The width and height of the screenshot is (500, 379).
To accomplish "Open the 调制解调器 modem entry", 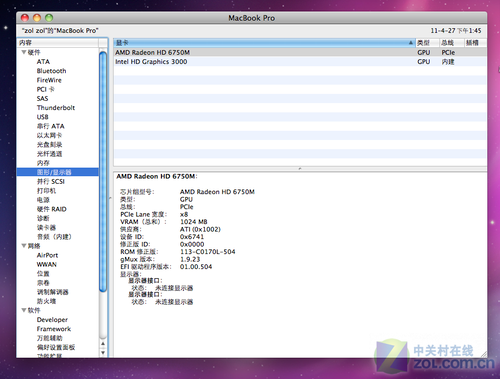I will (53, 292).
